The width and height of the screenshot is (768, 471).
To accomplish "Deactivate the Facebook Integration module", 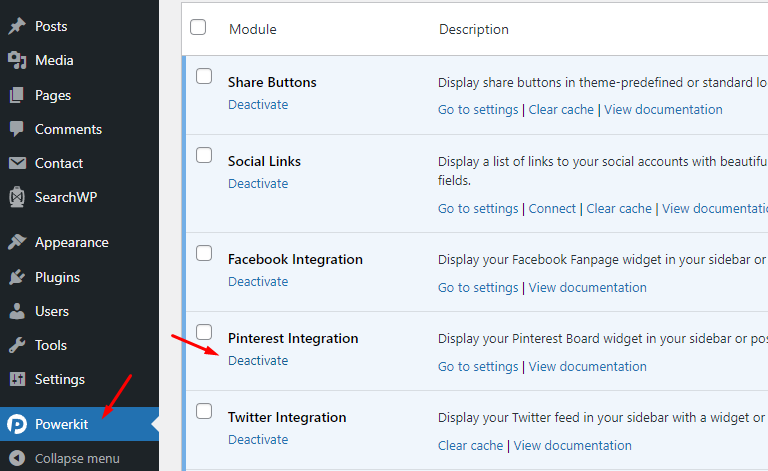I will coord(258,282).
